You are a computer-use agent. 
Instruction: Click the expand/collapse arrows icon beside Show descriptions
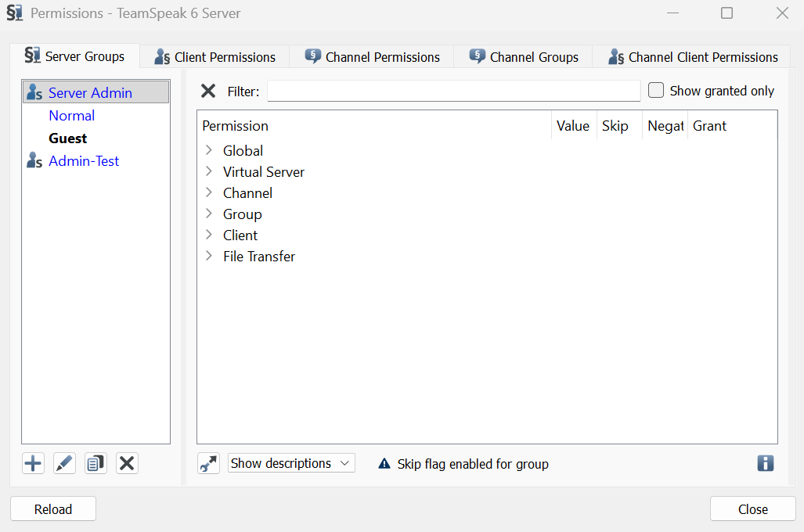(x=209, y=463)
